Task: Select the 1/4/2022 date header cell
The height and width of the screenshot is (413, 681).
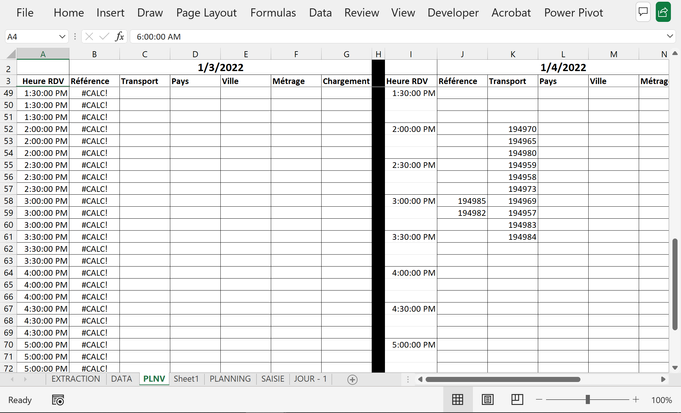Action: [563, 67]
